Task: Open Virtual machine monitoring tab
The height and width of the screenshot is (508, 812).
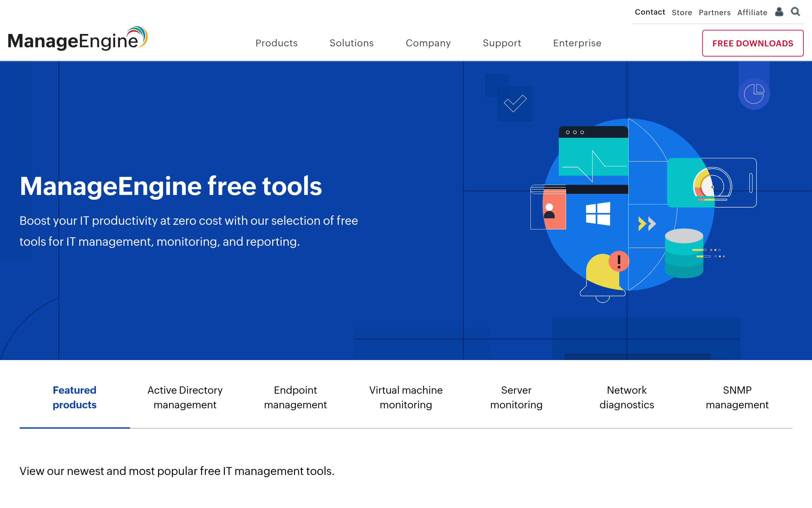Action: (406, 398)
